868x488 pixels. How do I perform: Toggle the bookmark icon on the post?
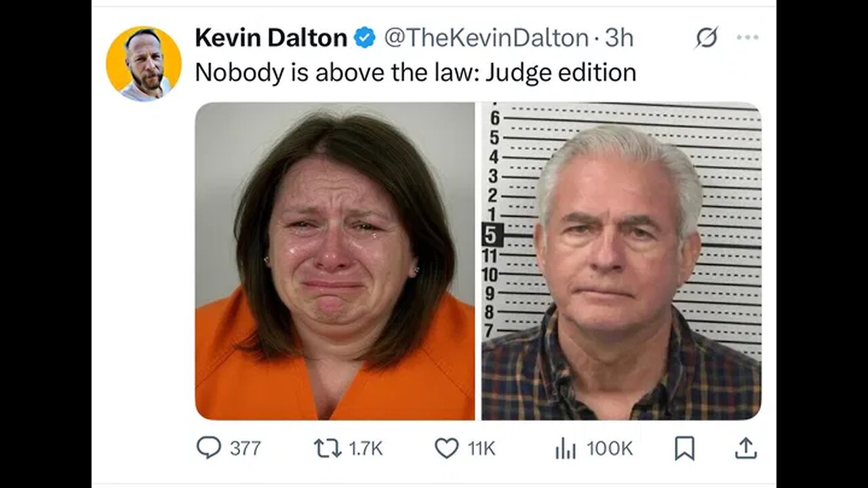pyautogui.click(x=685, y=448)
